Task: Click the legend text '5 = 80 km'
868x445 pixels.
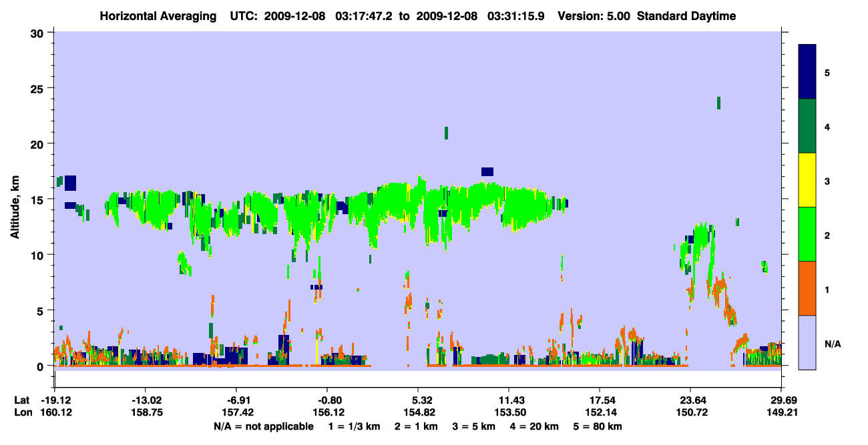Action: (597, 426)
